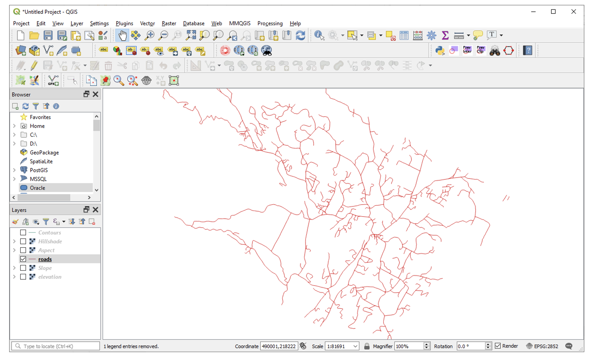Click the EPSG:2852 CRS button
Screen dimensions: 595x364
(x=542, y=346)
